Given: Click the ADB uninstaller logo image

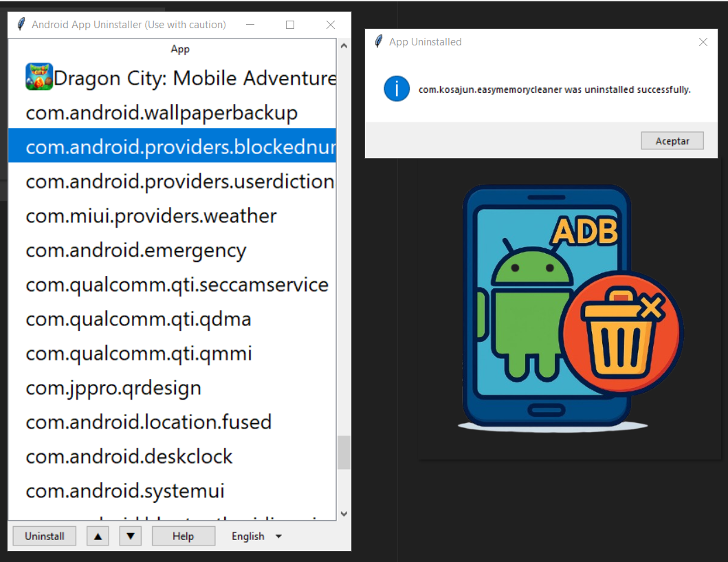Looking at the screenshot, I should coord(570,309).
